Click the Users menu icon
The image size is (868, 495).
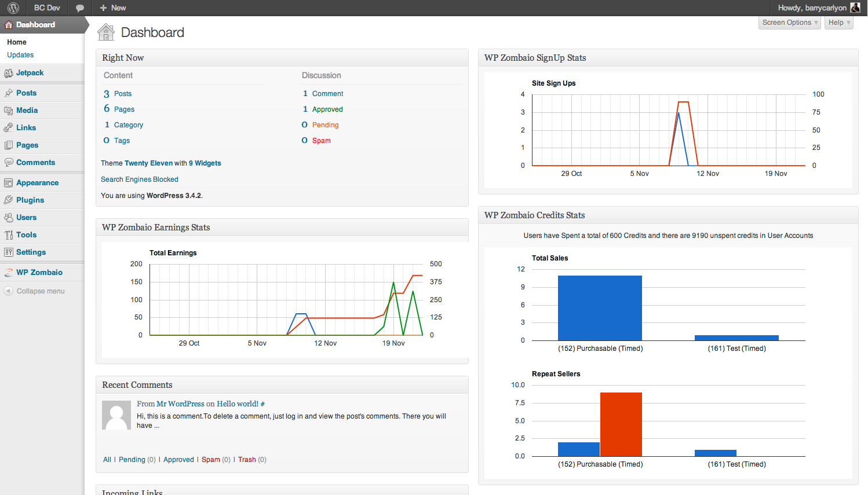click(9, 218)
